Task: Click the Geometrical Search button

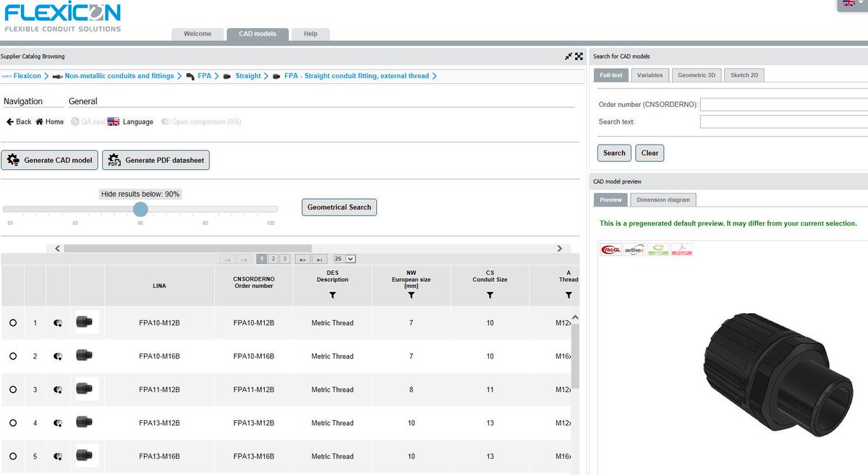Action: click(x=339, y=207)
